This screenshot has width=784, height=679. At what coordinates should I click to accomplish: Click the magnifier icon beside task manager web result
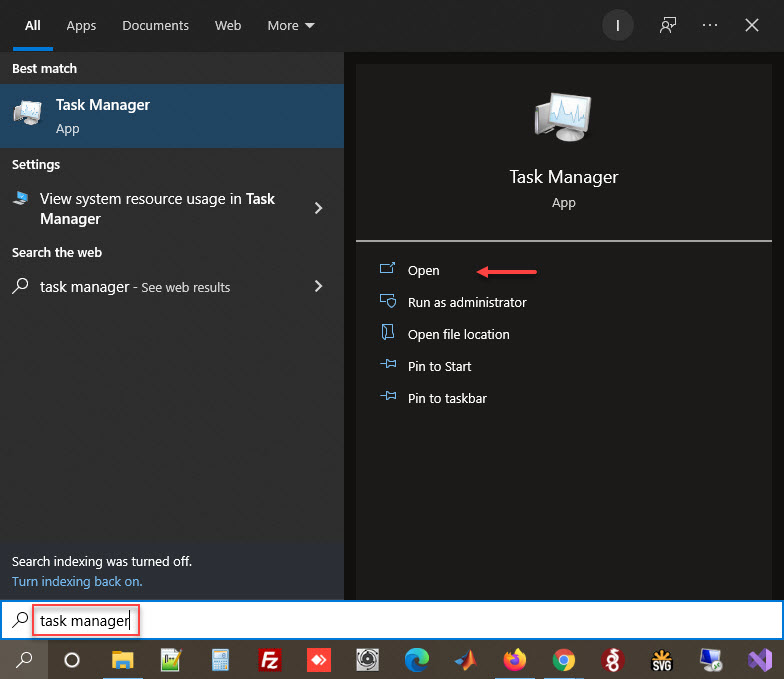[20, 286]
